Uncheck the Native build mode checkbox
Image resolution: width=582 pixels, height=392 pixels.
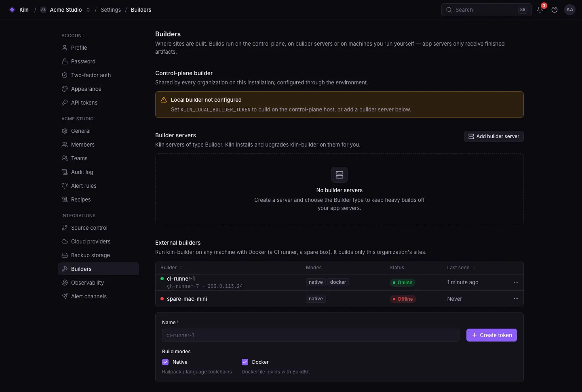coord(165,362)
